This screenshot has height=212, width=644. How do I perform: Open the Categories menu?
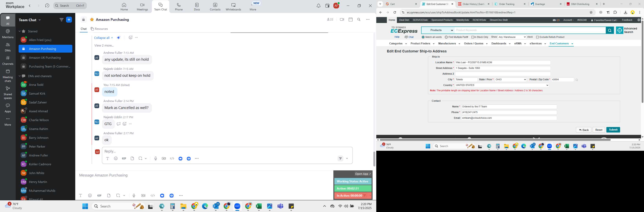[x=398, y=44]
